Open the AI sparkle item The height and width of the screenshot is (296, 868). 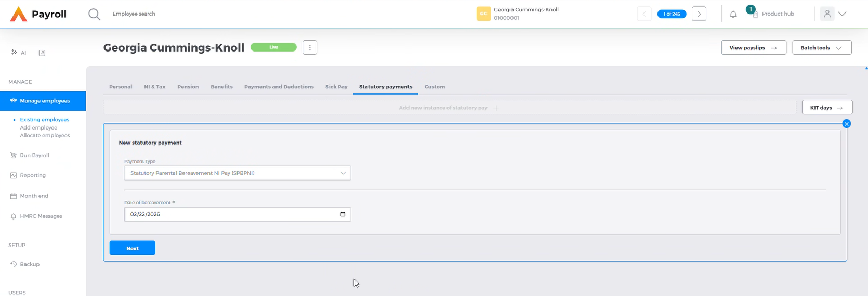coord(19,53)
